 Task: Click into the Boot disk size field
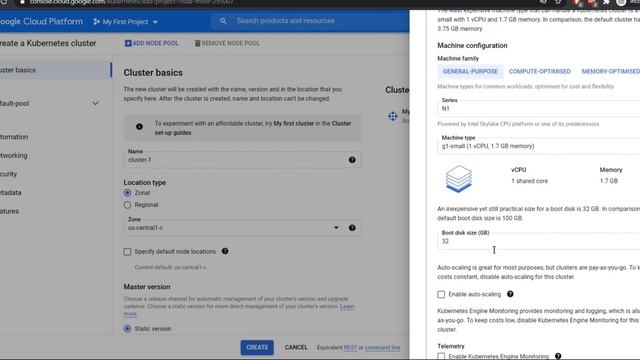[538, 240]
